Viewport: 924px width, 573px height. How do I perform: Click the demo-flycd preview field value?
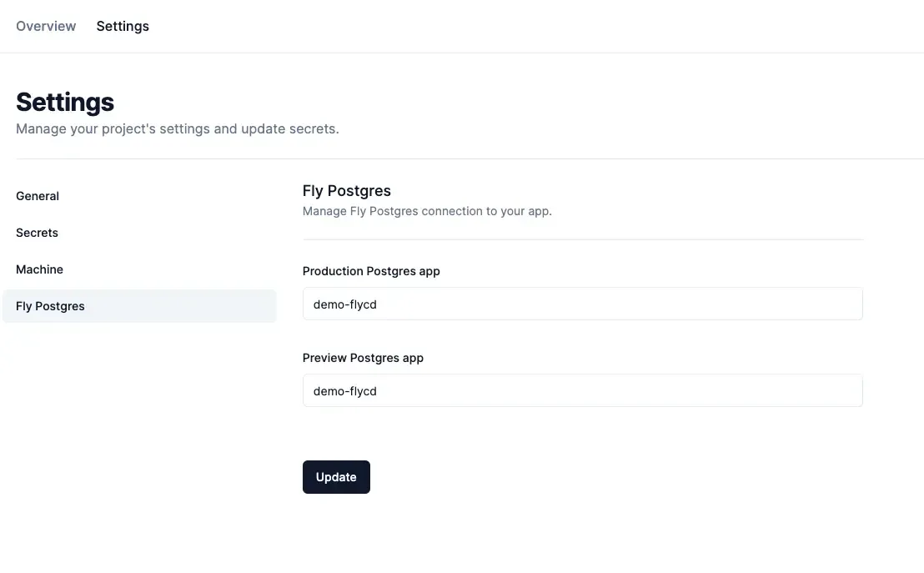pos(344,390)
